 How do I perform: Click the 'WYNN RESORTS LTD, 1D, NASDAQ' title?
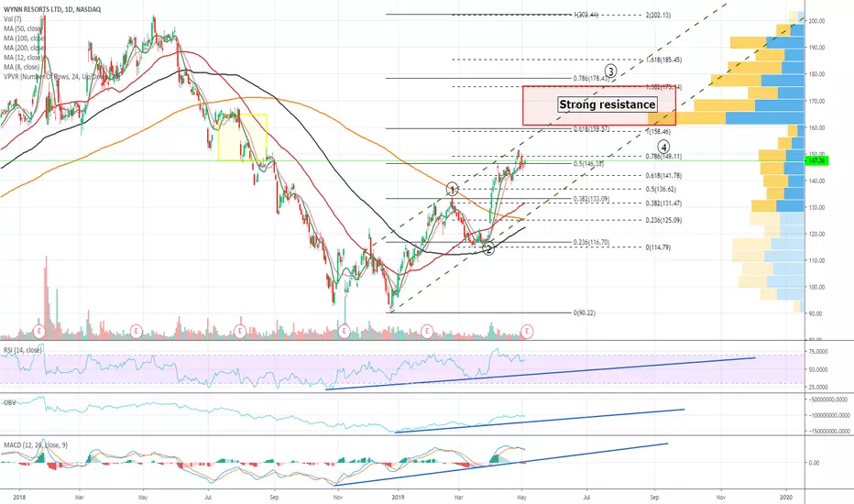click(51, 9)
